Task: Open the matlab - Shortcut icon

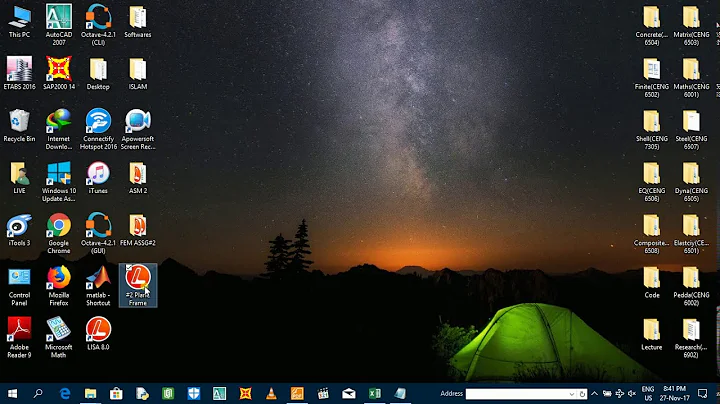Action: [98, 286]
